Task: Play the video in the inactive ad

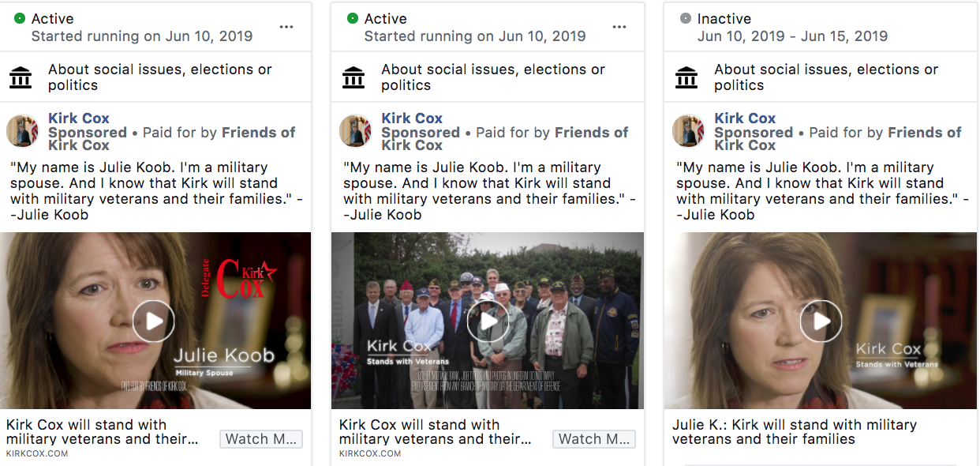Action: [821, 321]
